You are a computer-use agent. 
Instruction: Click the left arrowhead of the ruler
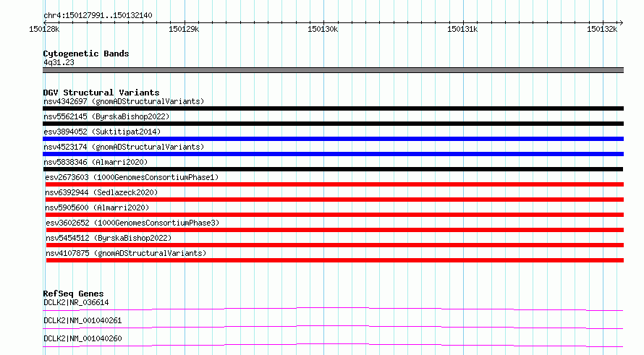coord(44,22)
